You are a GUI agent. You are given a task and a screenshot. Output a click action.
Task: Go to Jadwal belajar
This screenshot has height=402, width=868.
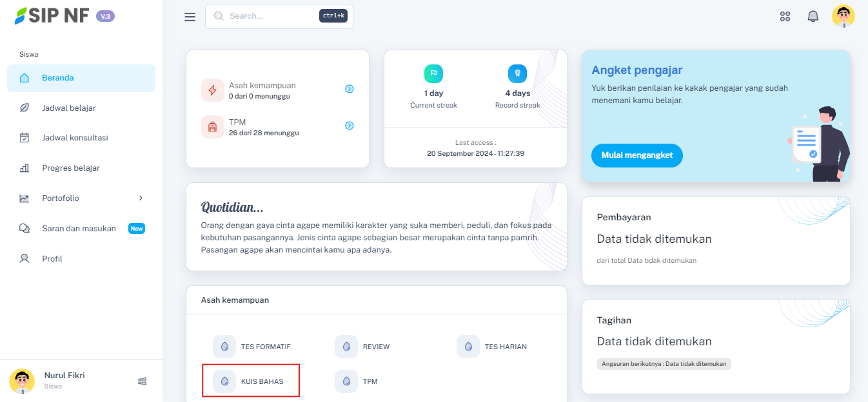[x=68, y=108]
